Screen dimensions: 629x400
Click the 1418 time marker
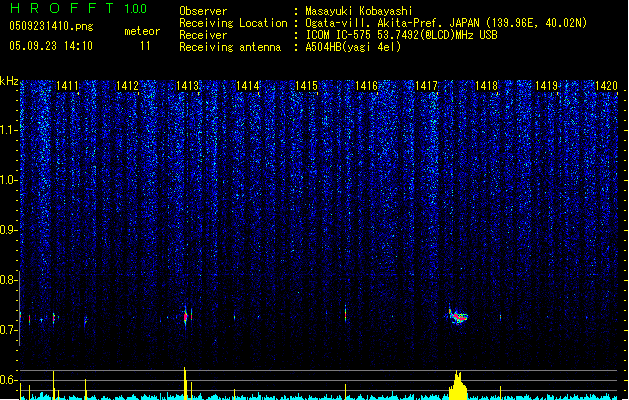(x=487, y=86)
